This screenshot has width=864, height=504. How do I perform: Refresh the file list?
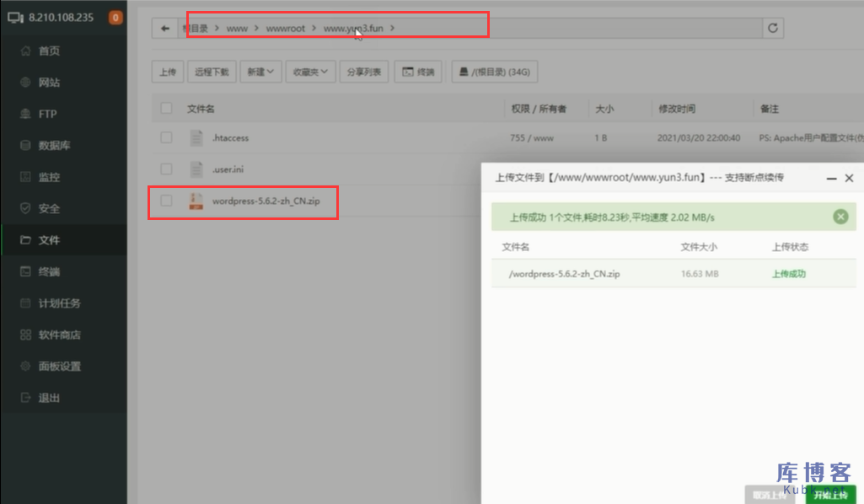pyautogui.click(x=772, y=27)
